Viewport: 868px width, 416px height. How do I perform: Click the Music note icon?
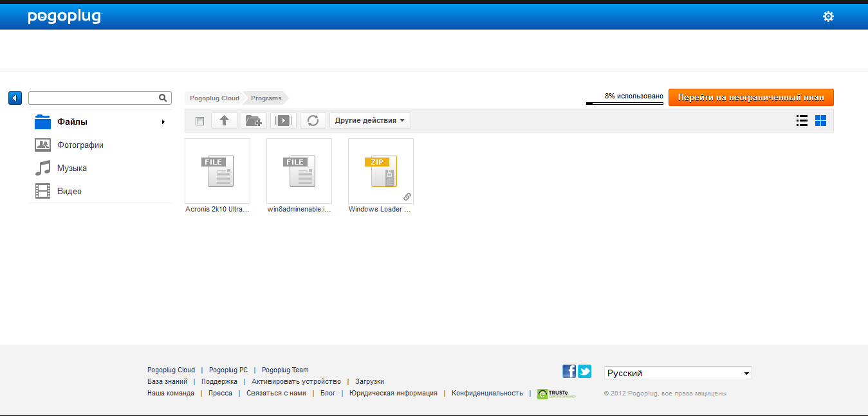click(x=42, y=168)
